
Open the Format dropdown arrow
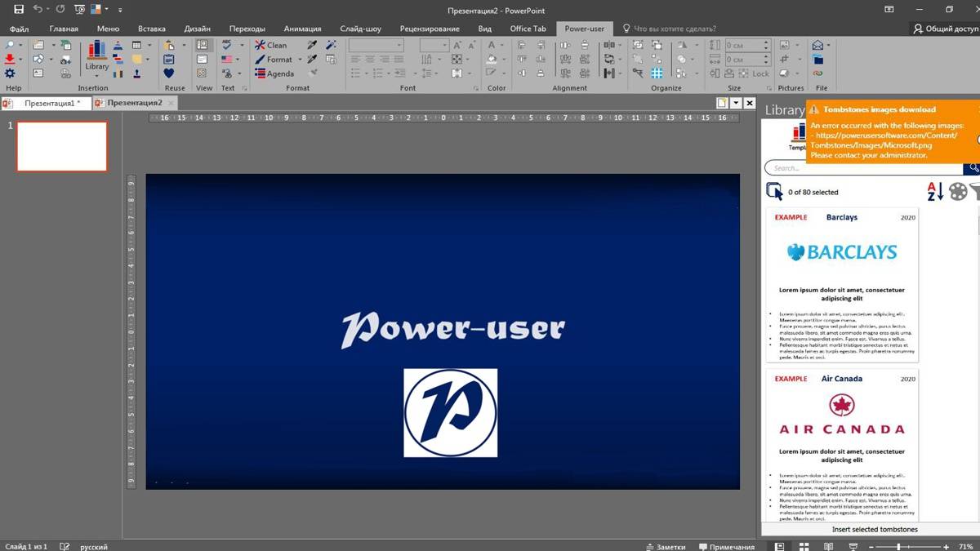pos(300,60)
